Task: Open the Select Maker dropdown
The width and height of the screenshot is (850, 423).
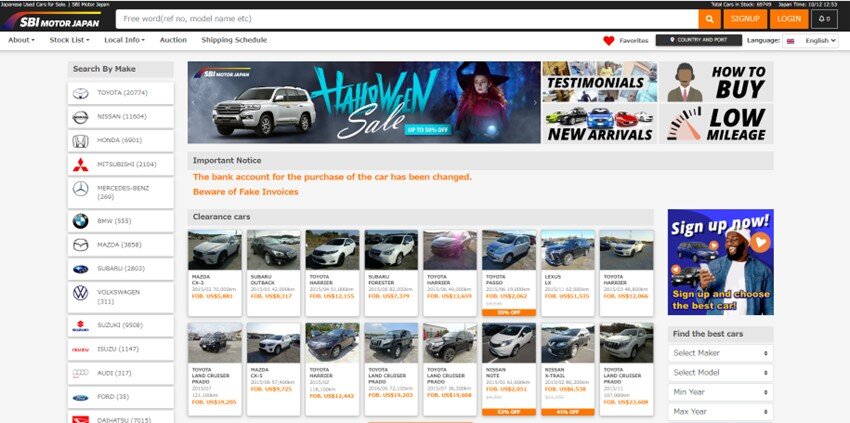Action: tap(720, 353)
